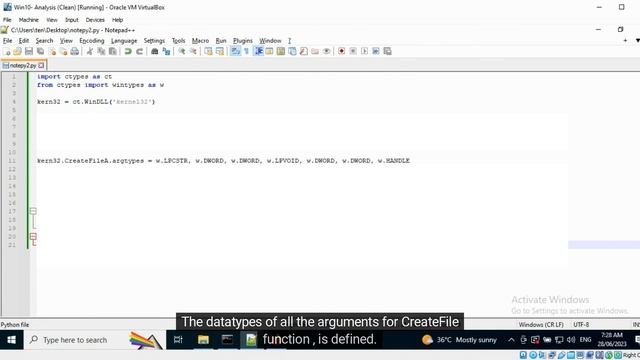Click the Close All toolbar icon
The height and width of the screenshot is (360, 640).
(63, 51)
